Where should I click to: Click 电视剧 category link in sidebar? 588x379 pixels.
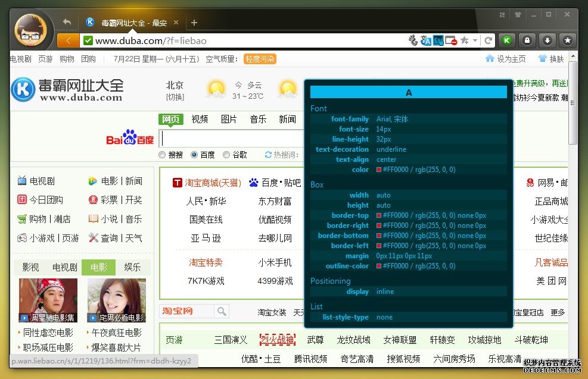click(x=42, y=181)
